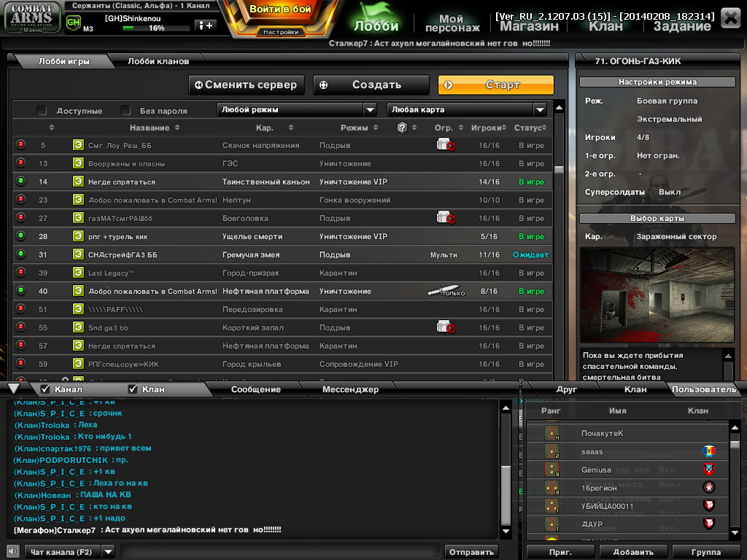Click the Добавить friend button
This screenshot has width=747, height=560.
click(633, 552)
